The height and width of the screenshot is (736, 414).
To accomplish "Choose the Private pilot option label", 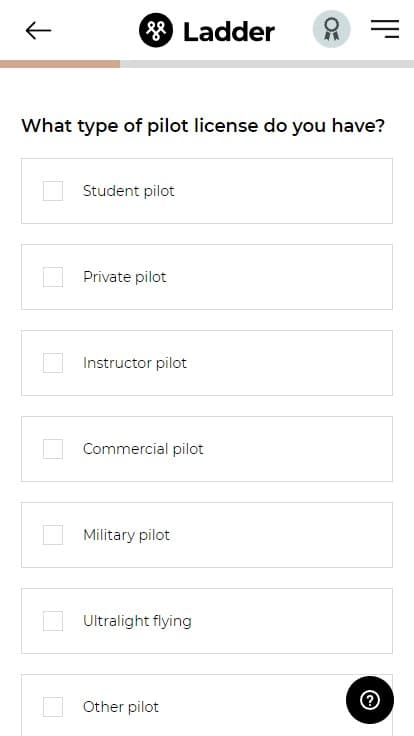I will pos(125,277).
